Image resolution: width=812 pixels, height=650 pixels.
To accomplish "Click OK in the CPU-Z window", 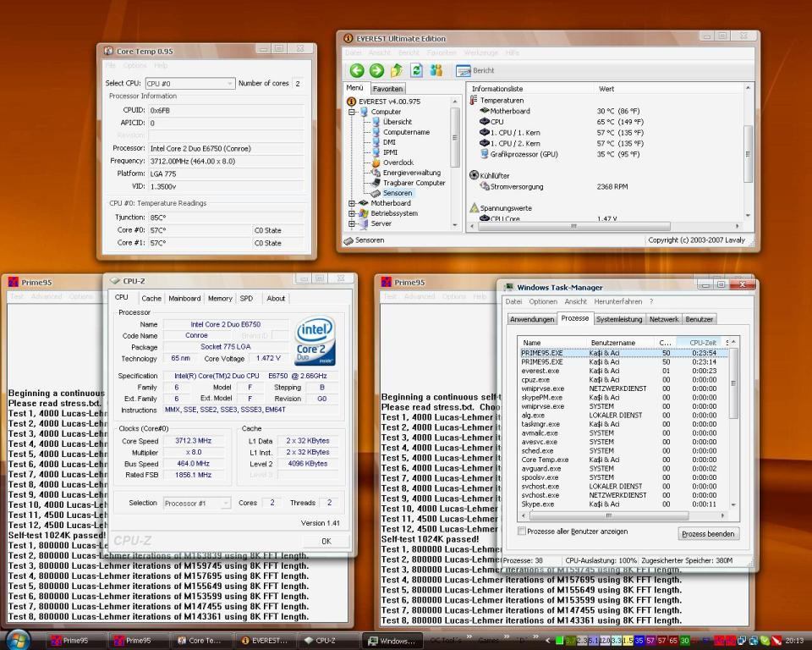I will click(326, 541).
